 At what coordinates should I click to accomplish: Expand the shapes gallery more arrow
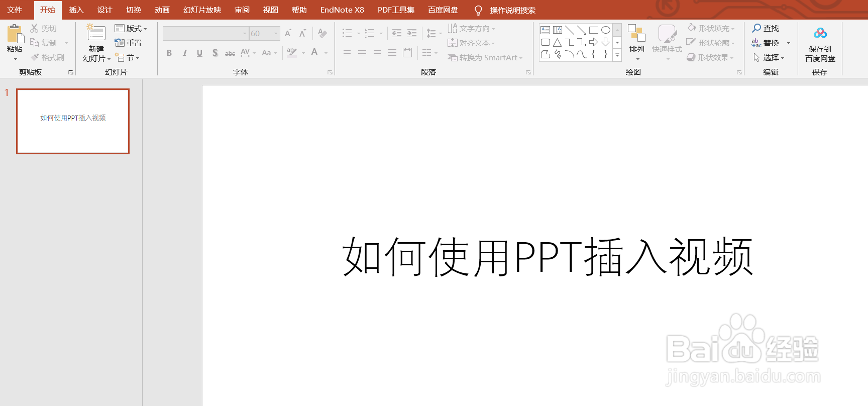point(617,55)
